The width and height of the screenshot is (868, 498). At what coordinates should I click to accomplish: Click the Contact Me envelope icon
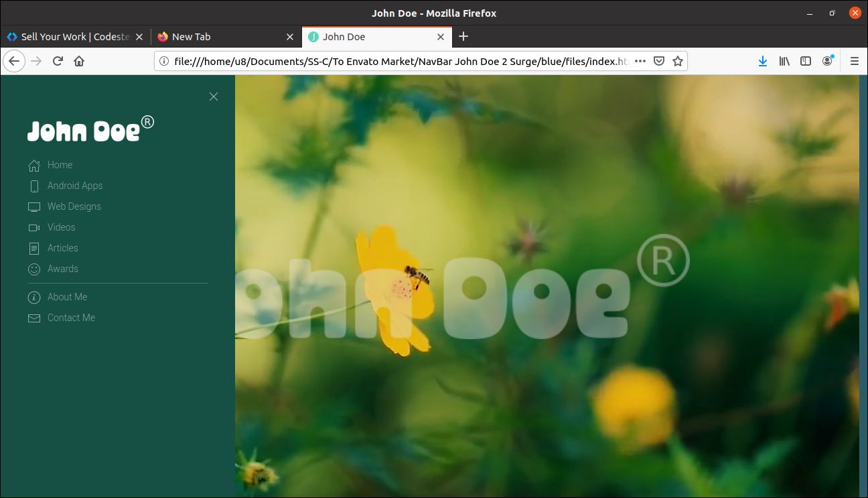click(x=34, y=318)
